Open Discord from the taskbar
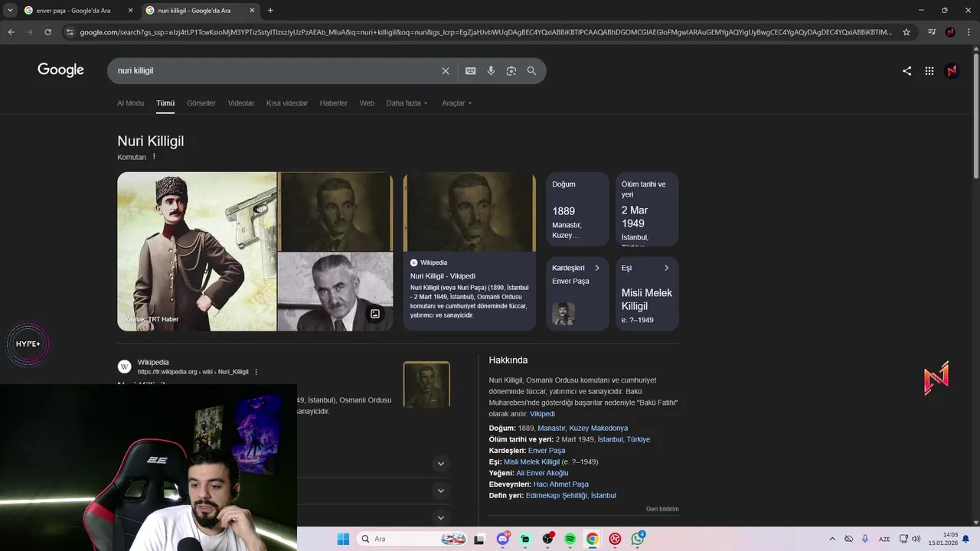The height and width of the screenshot is (551, 980). click(x=503, y=539)
